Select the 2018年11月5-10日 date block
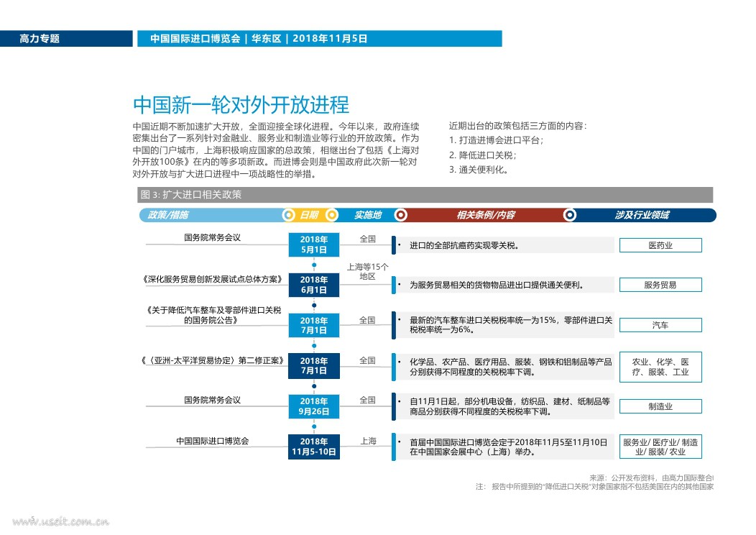 point(314,447)
